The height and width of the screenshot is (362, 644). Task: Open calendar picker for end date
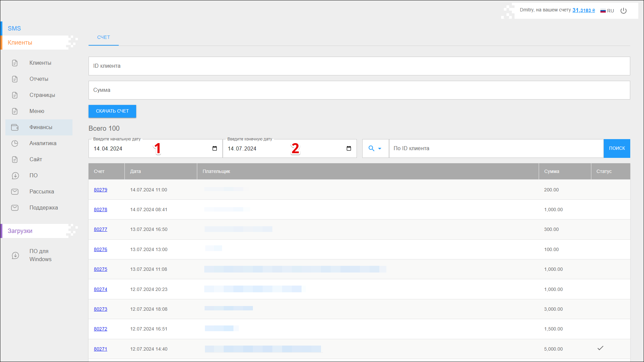(x=349, y=148)
